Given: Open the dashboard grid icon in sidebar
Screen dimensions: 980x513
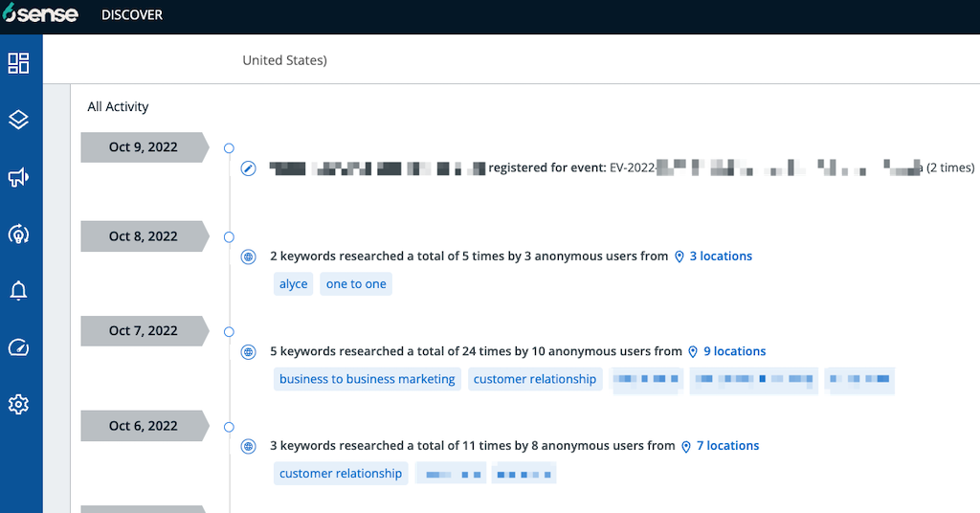Looking at the screenshot, I should click(x=19, y=63).
